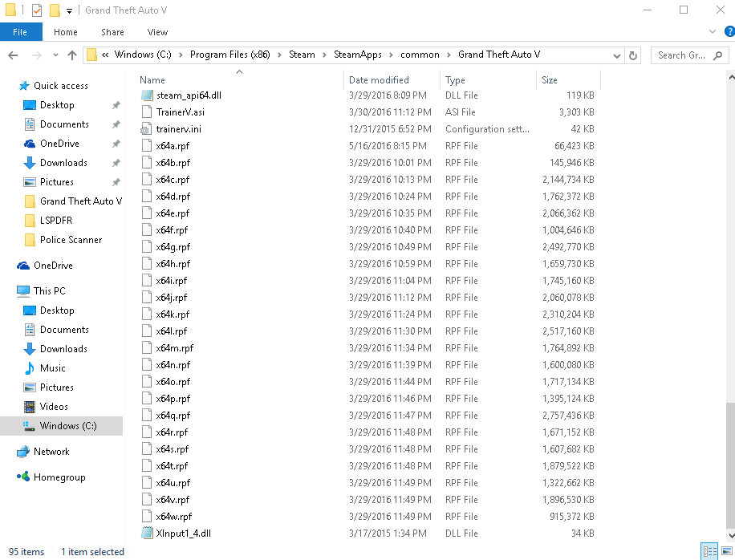Open Explorer help question mark
Viewport: 735px width, 560px height.
pyautogui.click(x=729, y=31)
